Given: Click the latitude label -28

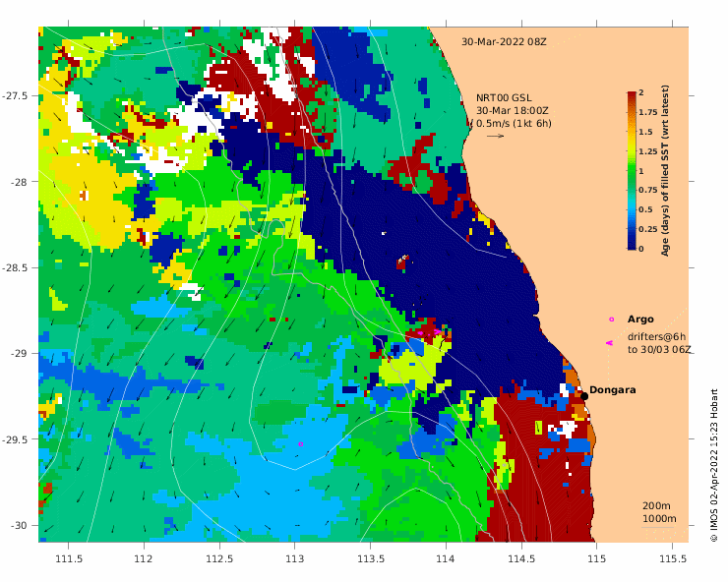Looking at the screenshot, I should coord(19,182).
